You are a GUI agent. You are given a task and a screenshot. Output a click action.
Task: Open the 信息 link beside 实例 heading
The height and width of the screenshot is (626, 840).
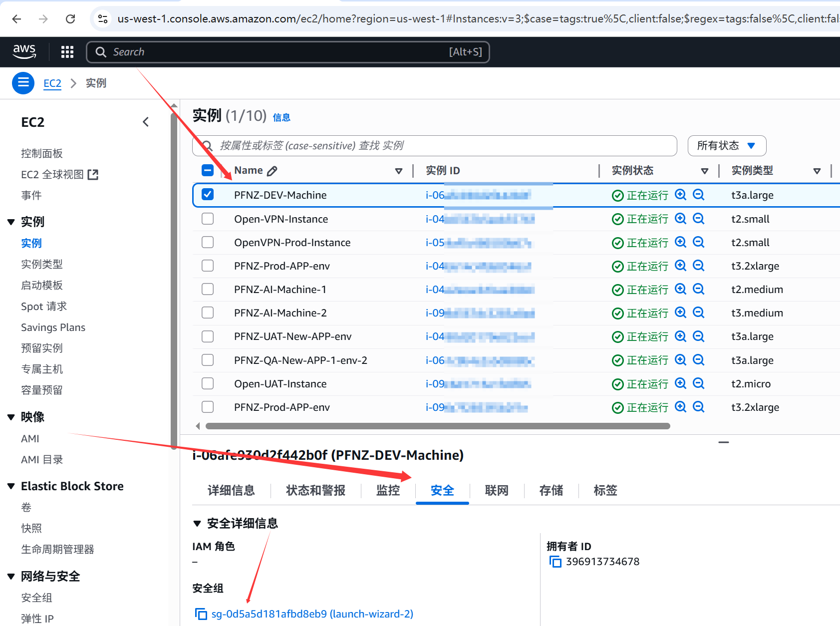coord(281,118)
